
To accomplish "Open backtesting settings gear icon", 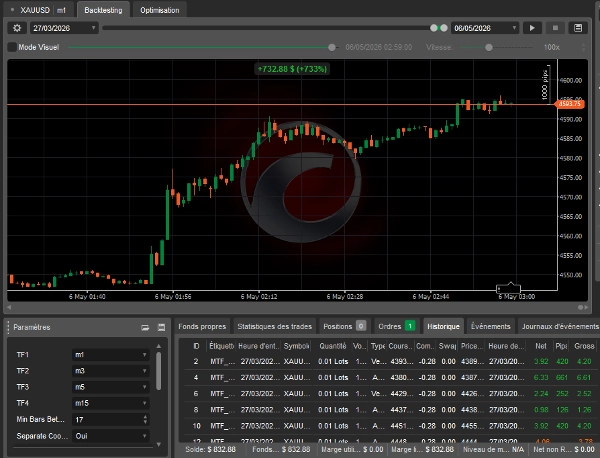I will tap(17, 28).
